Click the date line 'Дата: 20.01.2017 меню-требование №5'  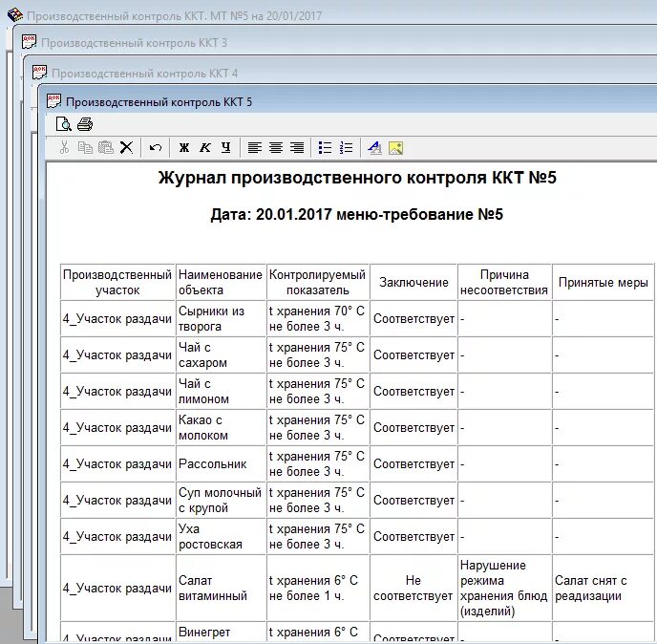tap(356, 214)
